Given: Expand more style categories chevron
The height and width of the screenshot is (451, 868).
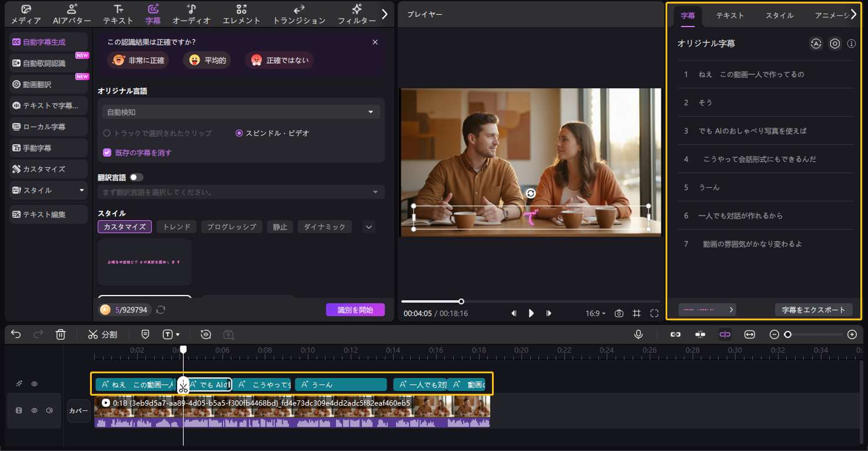Looking at the screenshot, I should [368, 227].
